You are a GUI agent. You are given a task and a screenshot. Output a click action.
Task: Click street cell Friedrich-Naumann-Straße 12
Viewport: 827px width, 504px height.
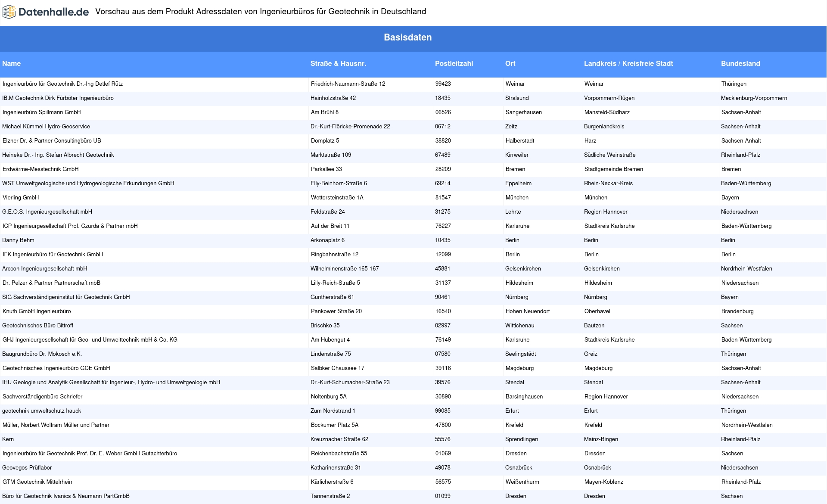[348, 84]
